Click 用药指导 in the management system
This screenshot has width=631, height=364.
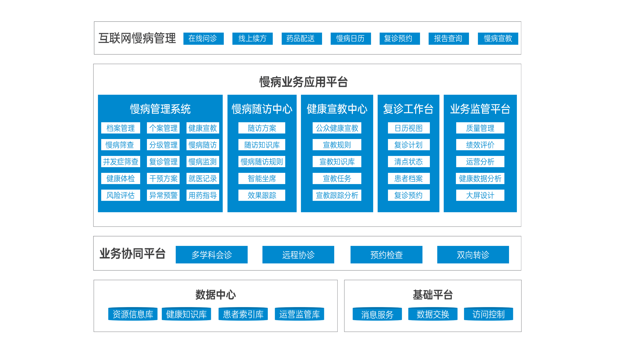click(x=203, y=195)
